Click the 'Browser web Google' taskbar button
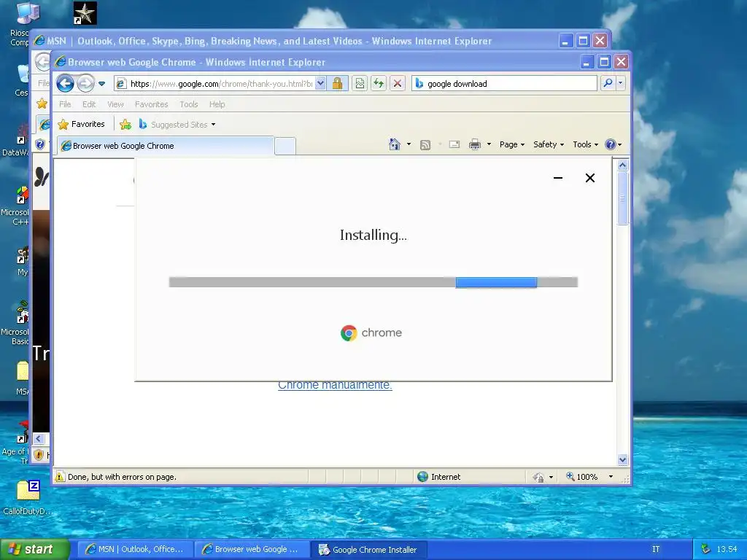This screenshot has height=560, width=747. coord(252,550)
